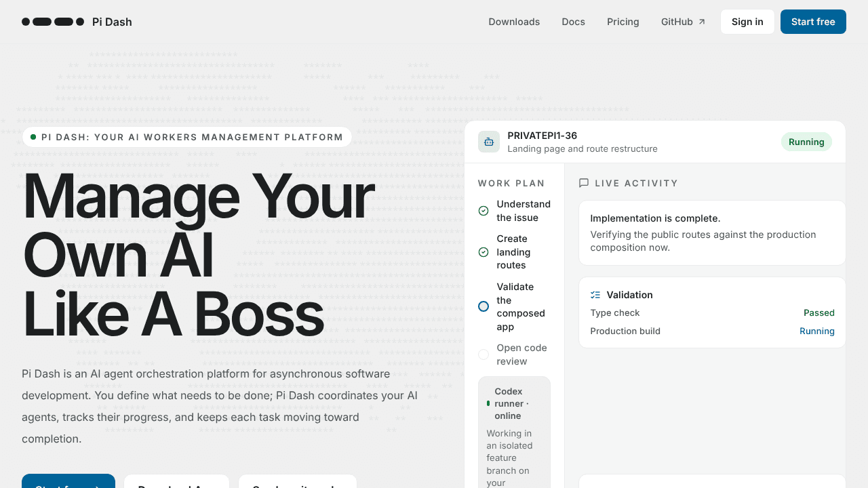868x488 pixels.
Task: Click the green online dot beside Codex runner
Action: 488,403
